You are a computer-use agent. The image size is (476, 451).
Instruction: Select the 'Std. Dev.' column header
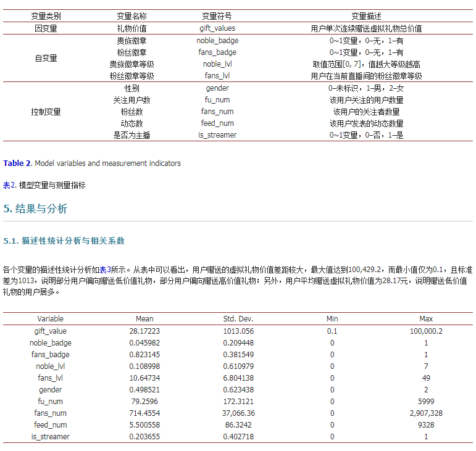click(x=238, y=319)
